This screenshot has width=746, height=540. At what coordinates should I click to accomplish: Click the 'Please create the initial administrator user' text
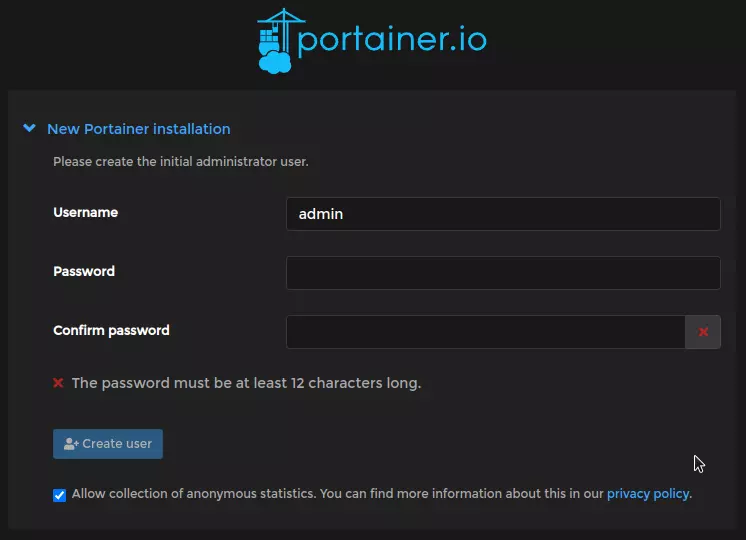pos(180,162)
